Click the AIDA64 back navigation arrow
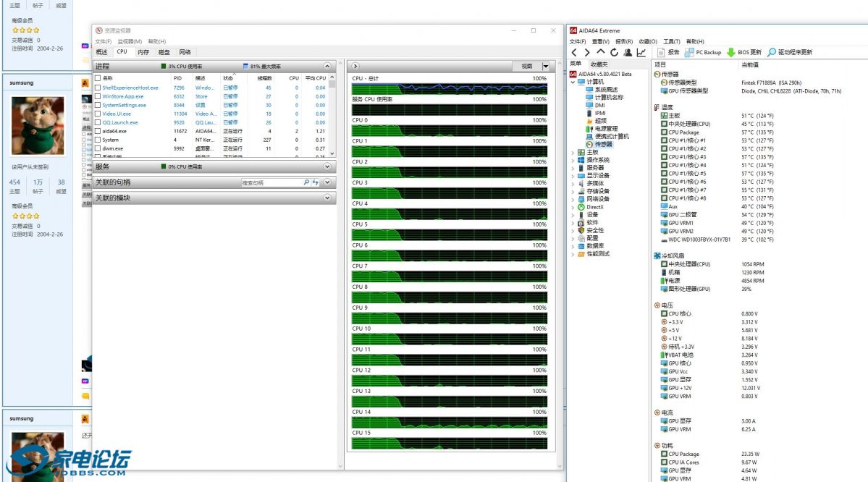 (575, 52)
